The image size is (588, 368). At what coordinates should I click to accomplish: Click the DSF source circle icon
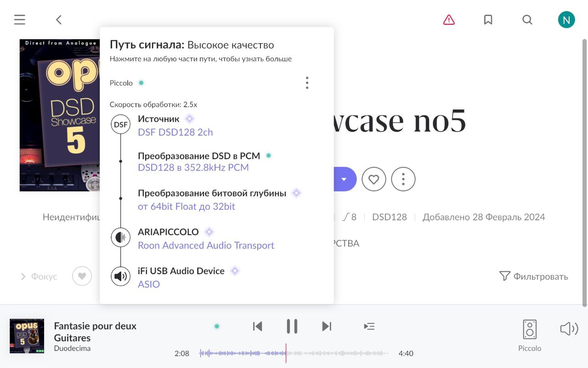coord(121,124)
